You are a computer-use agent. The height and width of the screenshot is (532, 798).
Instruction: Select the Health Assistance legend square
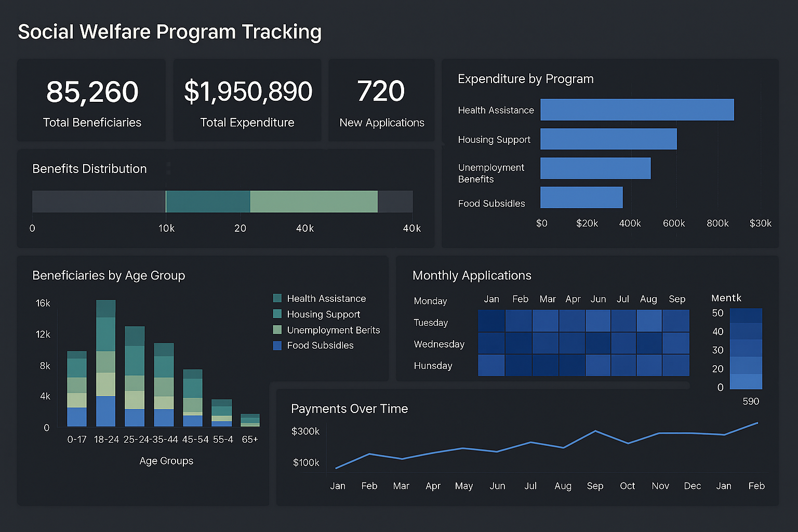pos(277,298)
